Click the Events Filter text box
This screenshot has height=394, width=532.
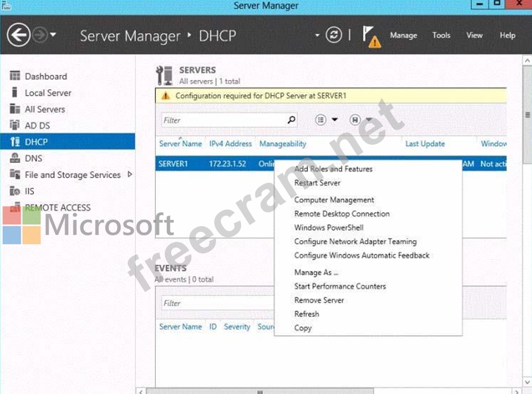[218, 303]
